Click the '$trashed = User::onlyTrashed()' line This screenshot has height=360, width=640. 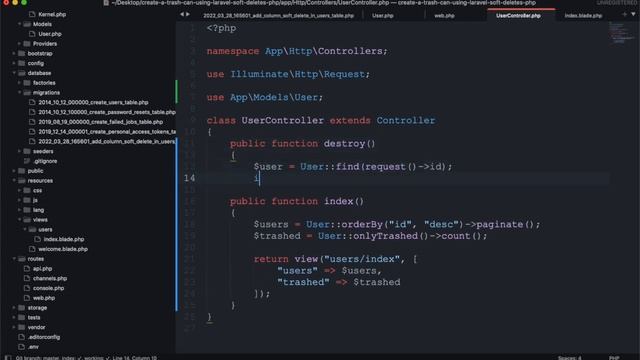click(370, 236)
